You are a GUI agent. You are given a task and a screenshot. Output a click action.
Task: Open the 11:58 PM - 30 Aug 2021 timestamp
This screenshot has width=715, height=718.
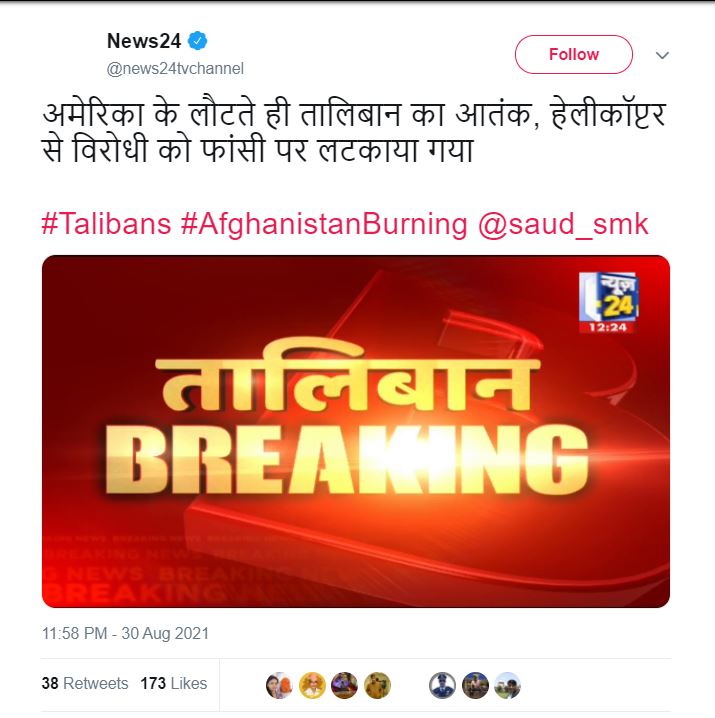[125, 634]
